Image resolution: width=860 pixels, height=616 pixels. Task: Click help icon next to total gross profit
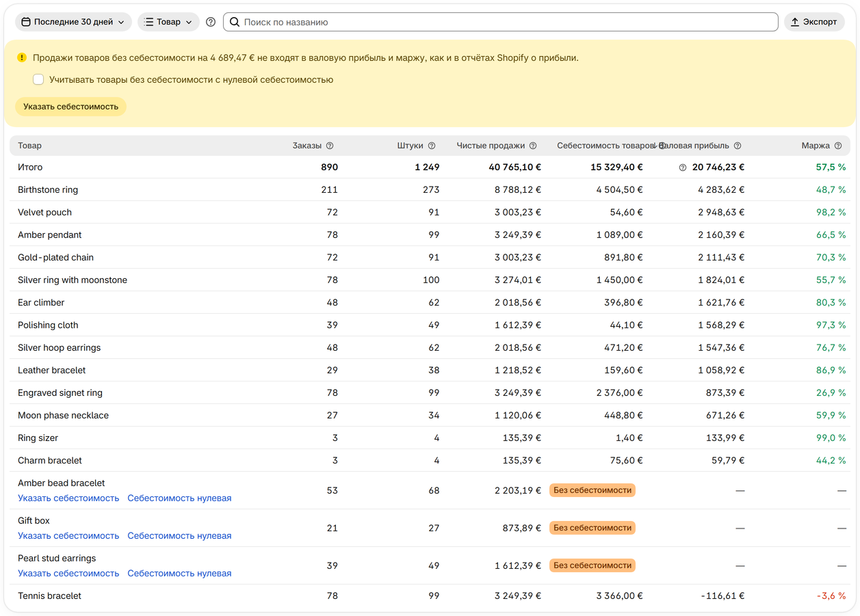coord(682,168)
